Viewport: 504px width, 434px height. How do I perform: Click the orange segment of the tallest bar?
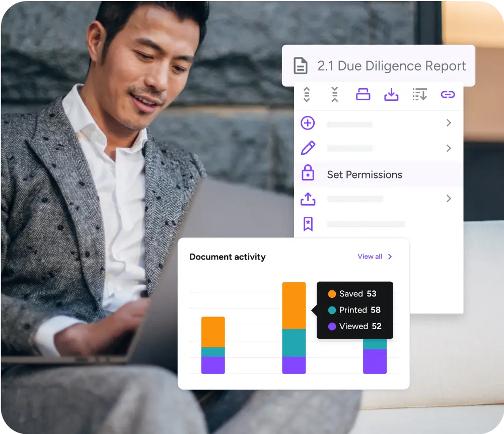294,305
